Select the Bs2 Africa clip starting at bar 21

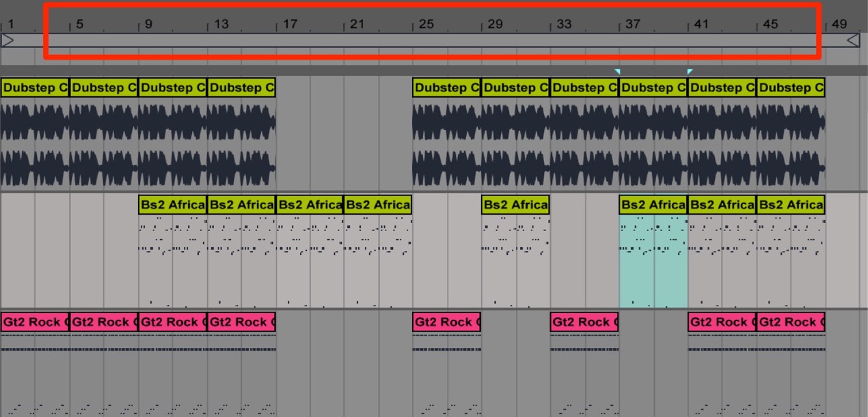379,204
